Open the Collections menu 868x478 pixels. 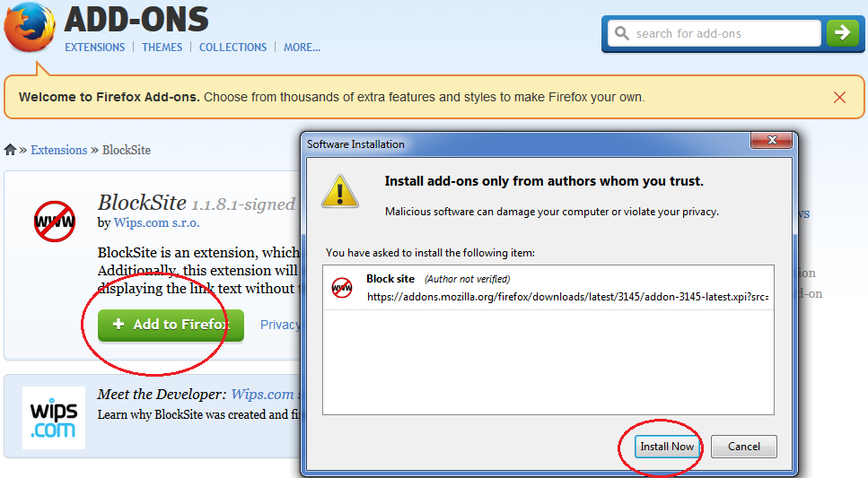click(x=232, y=47)
